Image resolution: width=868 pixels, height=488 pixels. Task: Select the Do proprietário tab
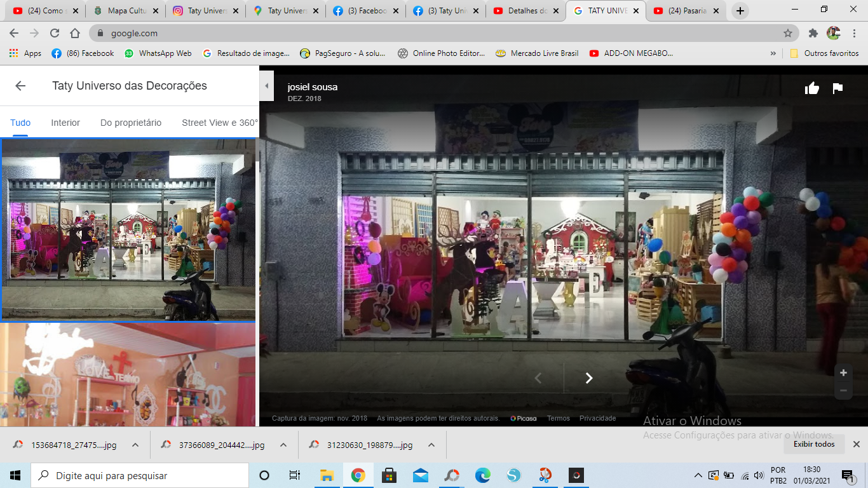coord(131,123)
